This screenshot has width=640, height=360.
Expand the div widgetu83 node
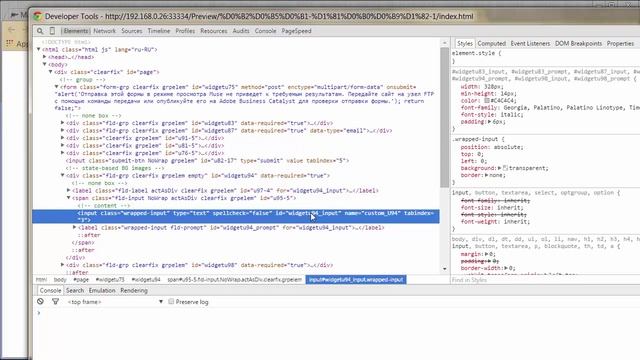(62, 123)
